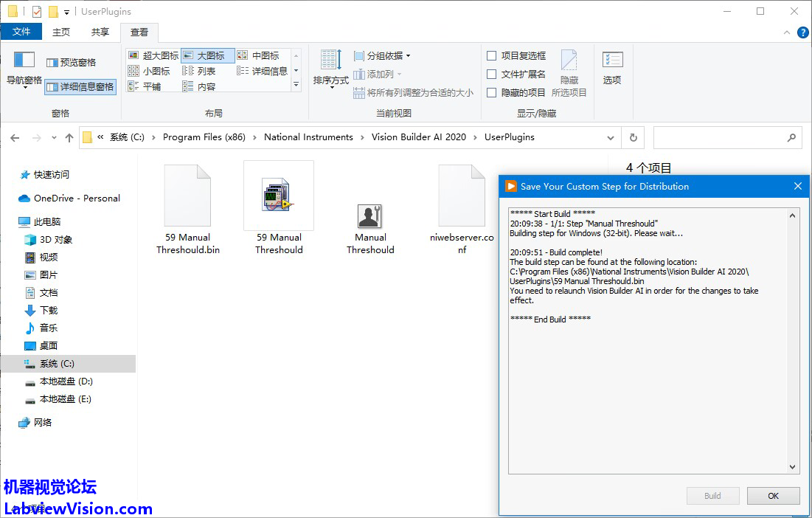Image resolution: width=812 pixels, height=518 pixels.
Task: Click the Help question mark icon
Action: (x=802, y=32)
